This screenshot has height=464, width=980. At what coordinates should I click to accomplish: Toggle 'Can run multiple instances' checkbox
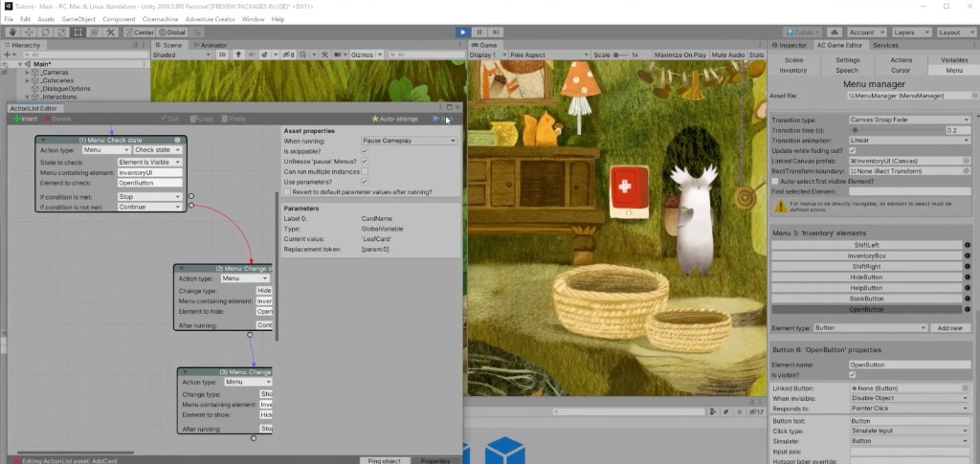[365, 171]
